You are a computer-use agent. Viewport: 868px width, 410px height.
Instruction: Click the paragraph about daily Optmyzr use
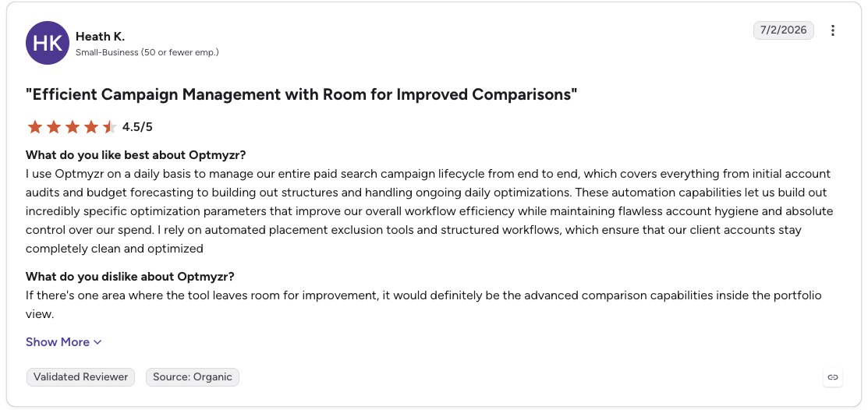tap(430, 211)
